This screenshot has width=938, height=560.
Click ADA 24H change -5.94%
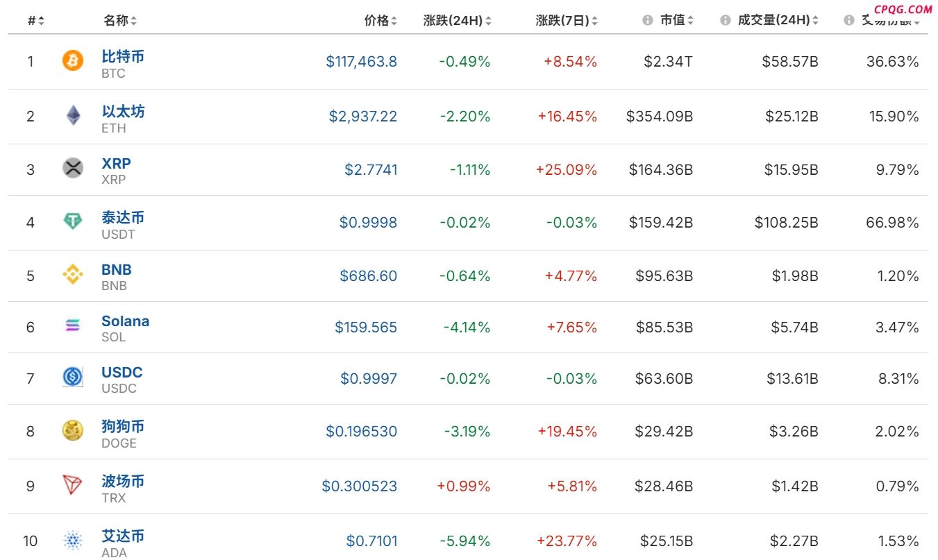tap(464, 541)
